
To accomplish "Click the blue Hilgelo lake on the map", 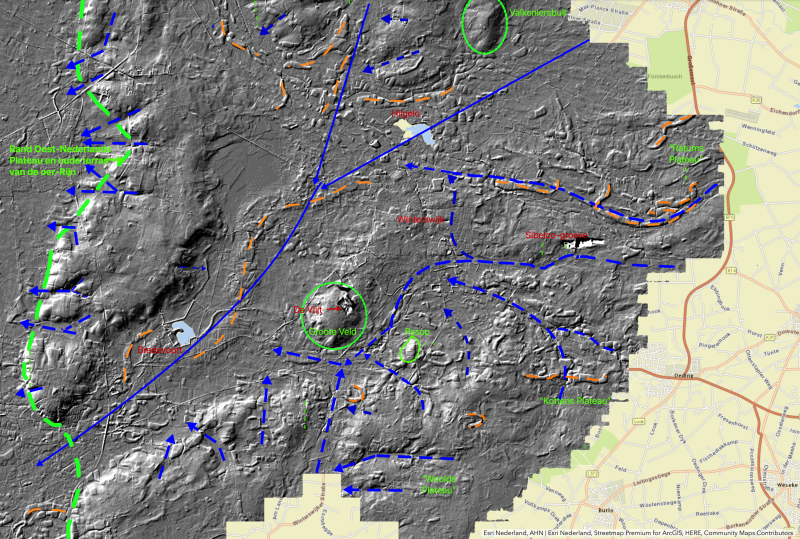I will [x=422, y=134].
